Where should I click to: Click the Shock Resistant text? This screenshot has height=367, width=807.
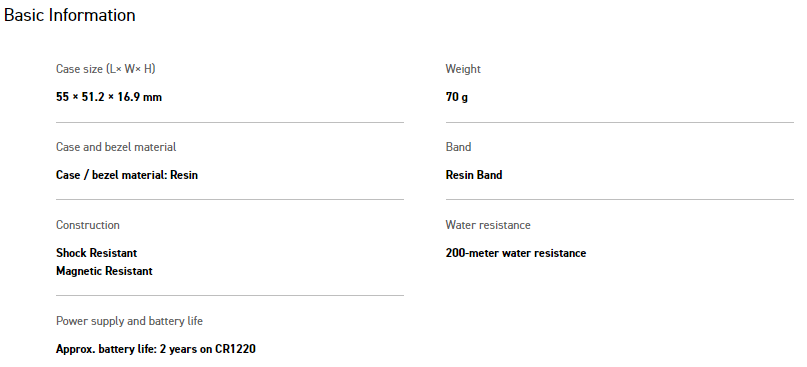pos(96,253)
